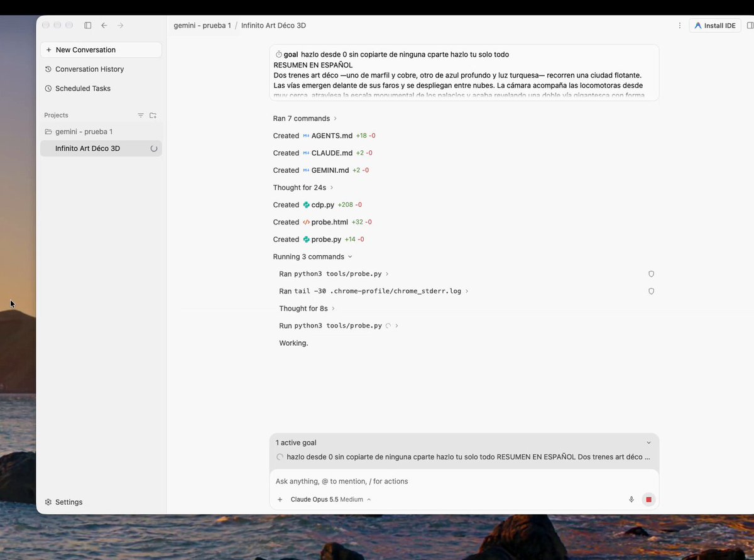The height and width of the screenshot is (560, 754).
Task: Toggle the sidebar panel icon
Action: point(88,25)
